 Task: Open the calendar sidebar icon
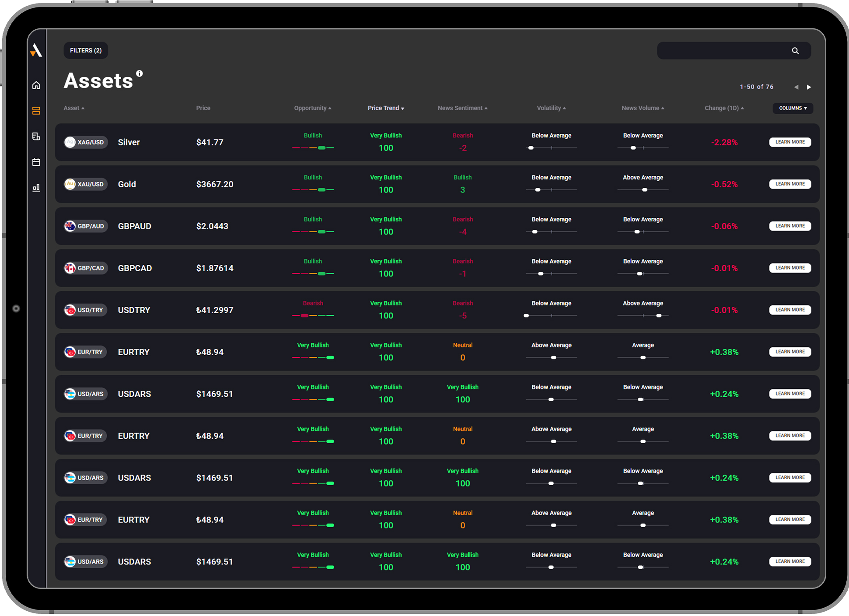point(36,162)
